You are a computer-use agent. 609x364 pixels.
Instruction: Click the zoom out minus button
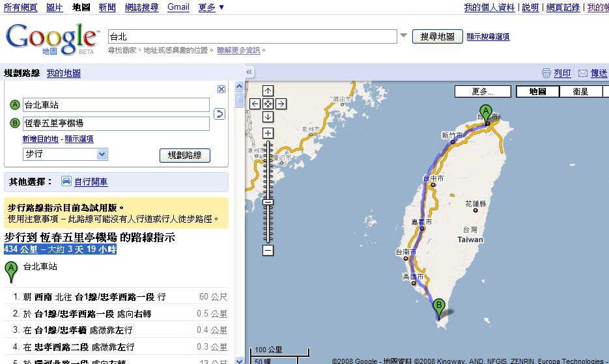(x=268, y=250)
